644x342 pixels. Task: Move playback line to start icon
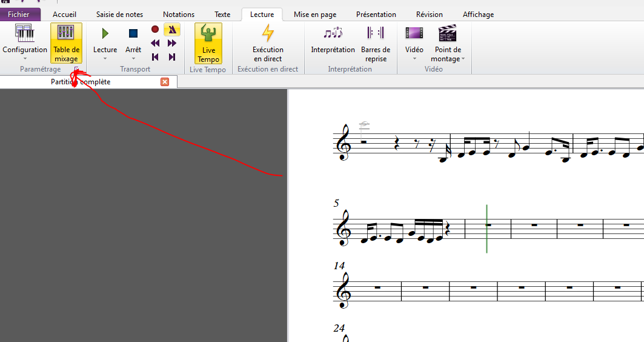click(155, 57)
